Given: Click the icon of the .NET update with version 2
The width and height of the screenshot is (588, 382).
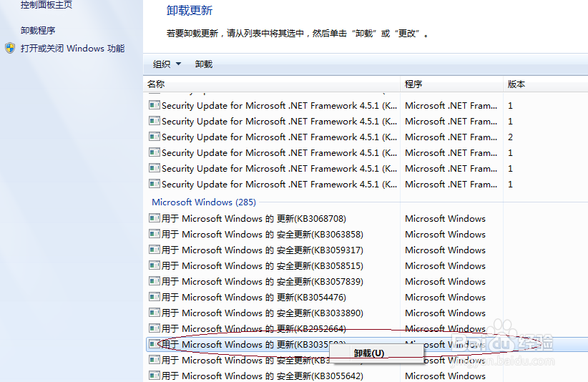Looking at the screenshot, I should point(155,137).
